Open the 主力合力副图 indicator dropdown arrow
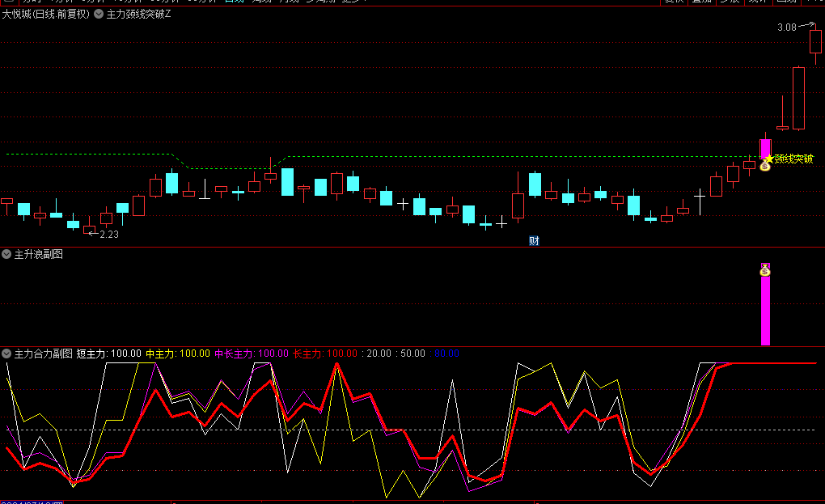Screen dimensions: 825x504 point(6,354)
